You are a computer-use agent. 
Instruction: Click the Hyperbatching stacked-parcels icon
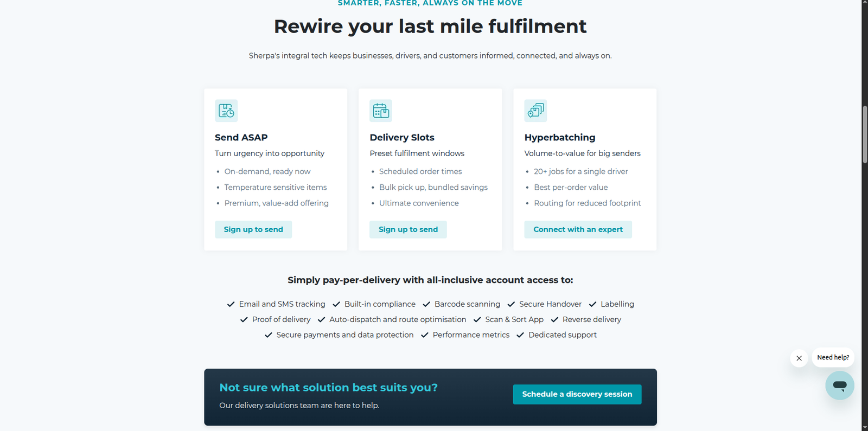pos(535,111)
